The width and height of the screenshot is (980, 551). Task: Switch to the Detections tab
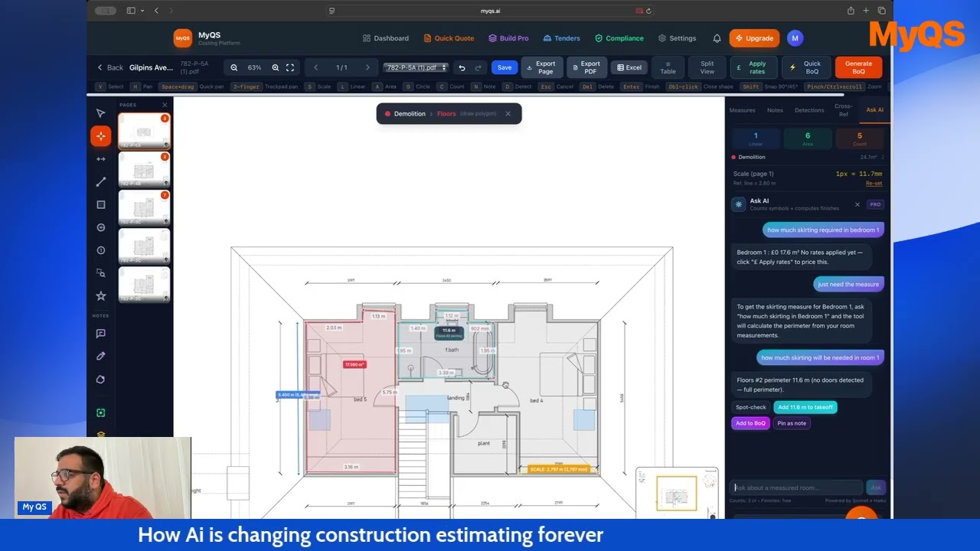coord(809,110)
